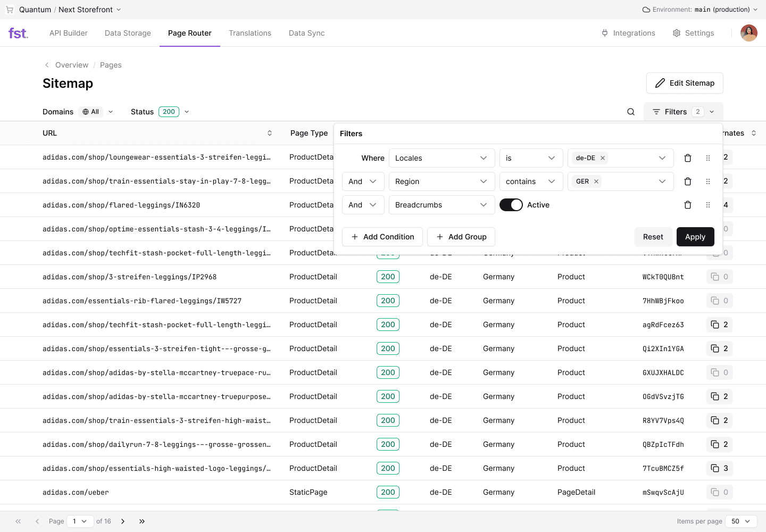Disable the Breadcrumbs Active toggle
Viewport: 766px width, 532px height.
pyautogui.click(x=511, y=205)
